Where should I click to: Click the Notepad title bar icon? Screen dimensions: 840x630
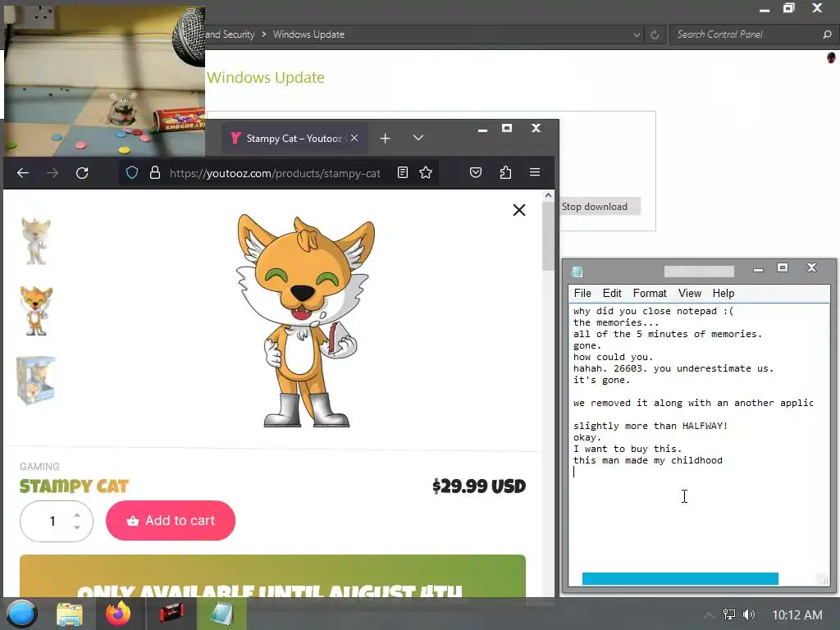point(577,271)
